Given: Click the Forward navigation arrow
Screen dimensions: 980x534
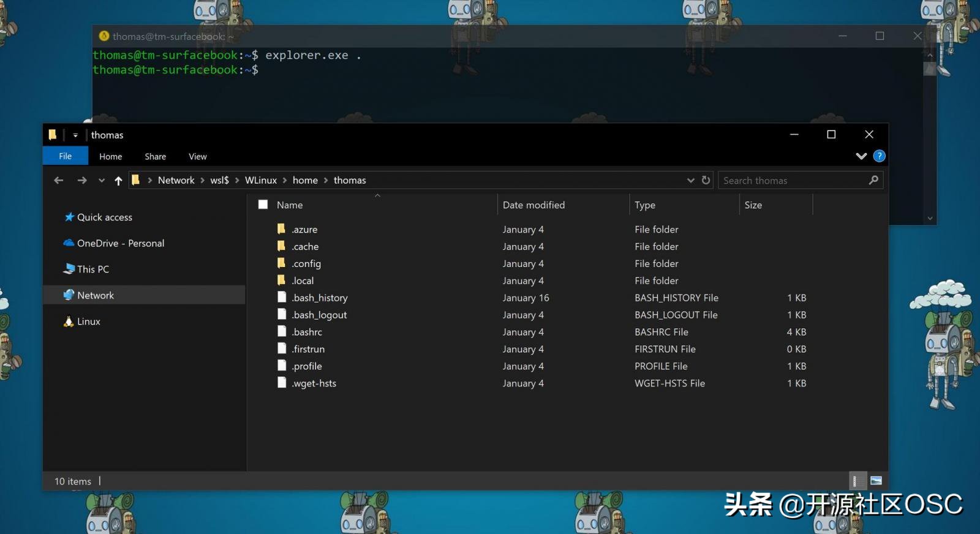Looking at the screenshot, I should [x=82, y=180].
